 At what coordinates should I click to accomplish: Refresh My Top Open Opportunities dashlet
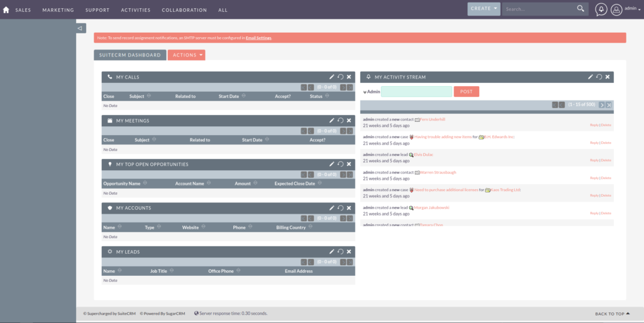340,164
